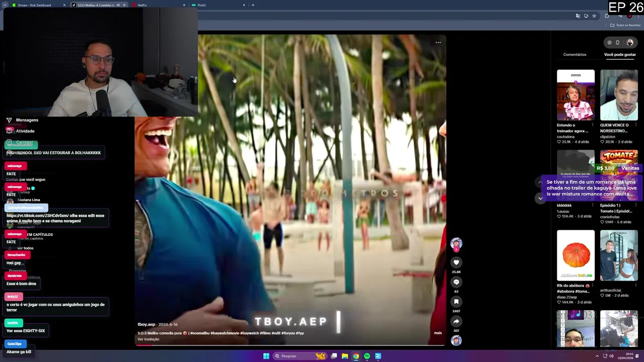Image resolution: width=644 pixels, height=362 pixels.
Task: Switch to the PixGG browser tab
Action: [218, 5]
